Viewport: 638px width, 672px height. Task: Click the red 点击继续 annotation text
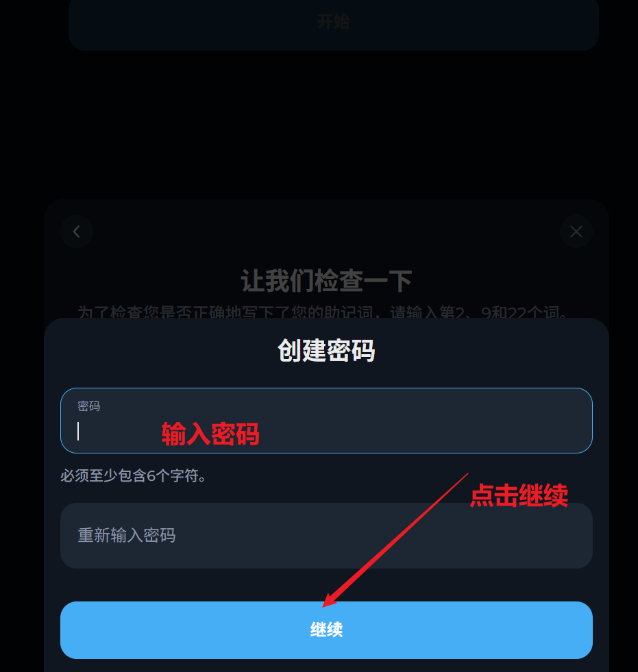tap(519, 495)
